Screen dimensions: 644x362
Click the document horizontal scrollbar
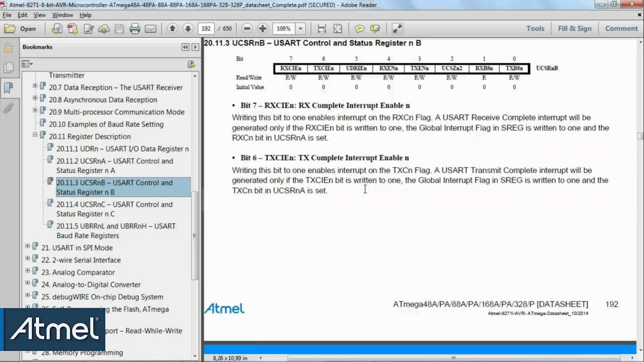[453, 357]
